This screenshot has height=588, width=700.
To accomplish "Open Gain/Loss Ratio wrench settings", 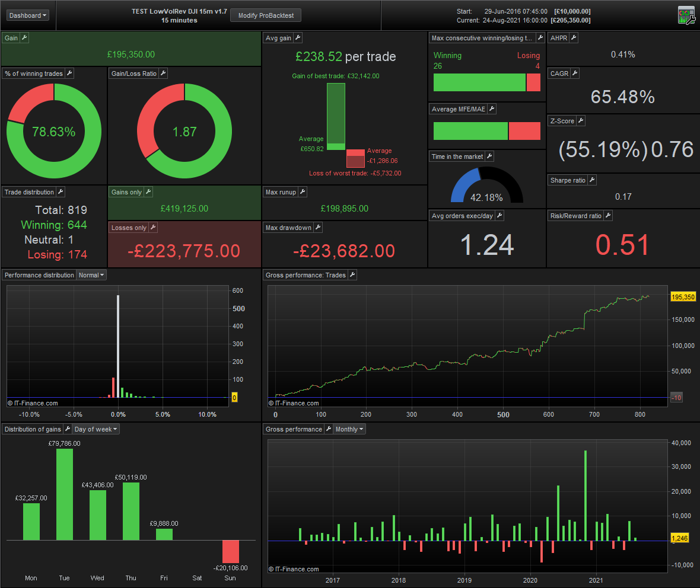I will [163, 73].
